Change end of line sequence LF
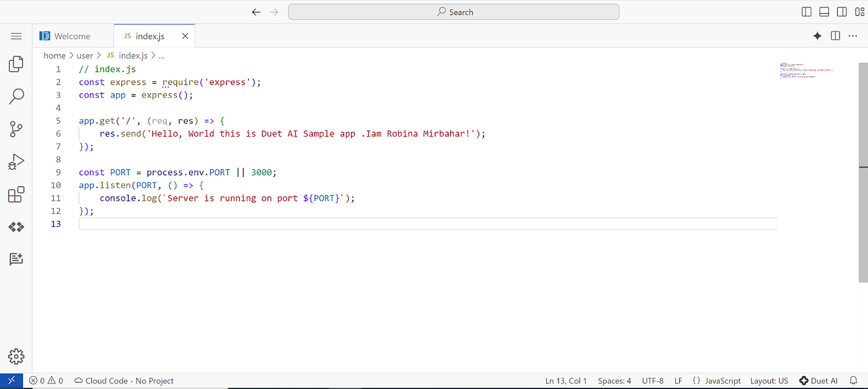This screenshot has height=389, width=868. 678,380
